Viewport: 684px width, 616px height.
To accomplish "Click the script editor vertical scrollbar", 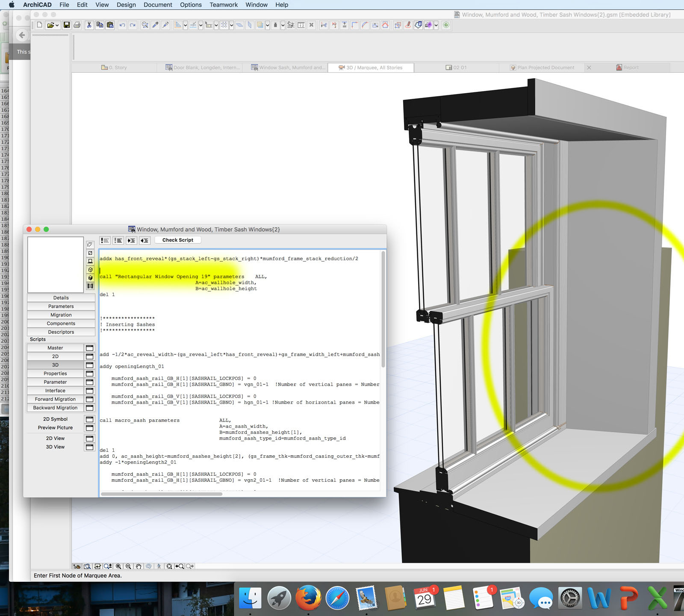I will [x=383, y=308].
